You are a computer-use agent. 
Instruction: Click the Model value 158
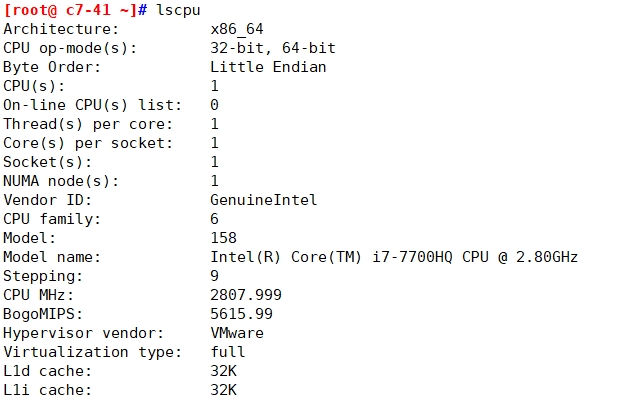point(223,238)
